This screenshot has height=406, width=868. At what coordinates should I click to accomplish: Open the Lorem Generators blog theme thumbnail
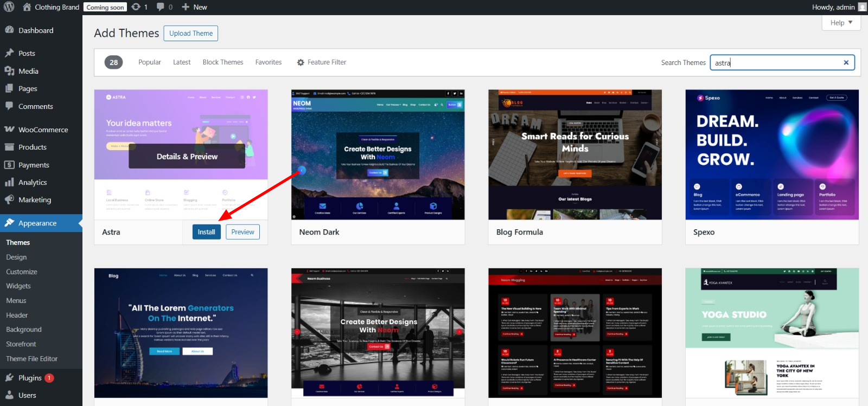(181, 333)
